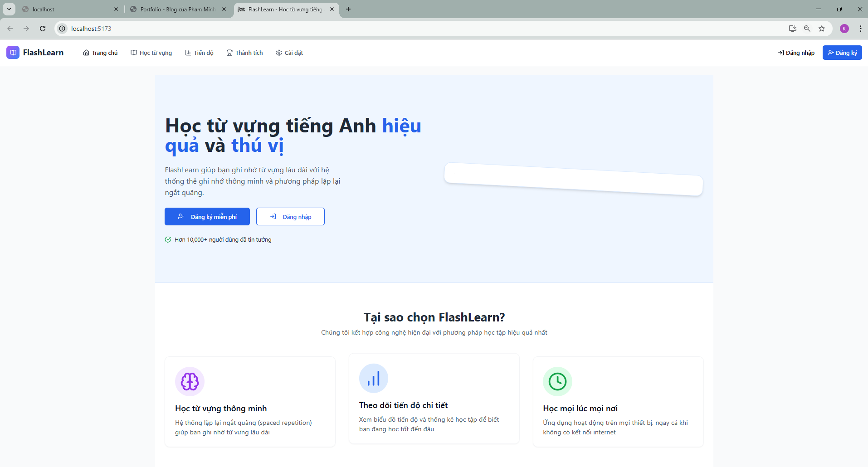Expand the tab search dropdown

click(9, 9)
